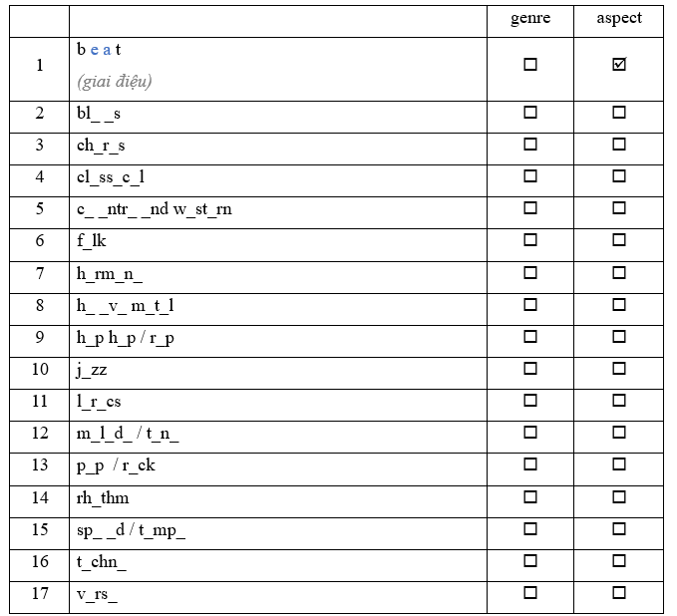Viewport: 677px width, 616px height.
Task: Check genre box for row 9 hip hop / rap
Action: (x=530, y=337)
